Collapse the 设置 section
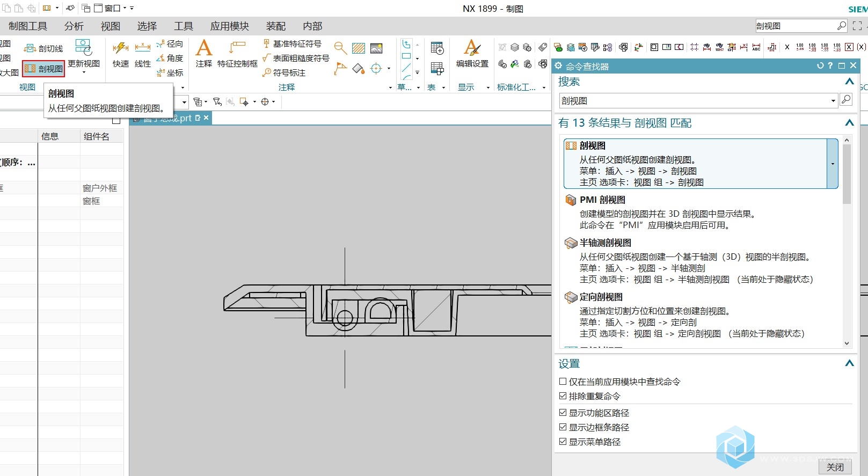Screen dimensions: 868x476 click(x=849, y=363)
